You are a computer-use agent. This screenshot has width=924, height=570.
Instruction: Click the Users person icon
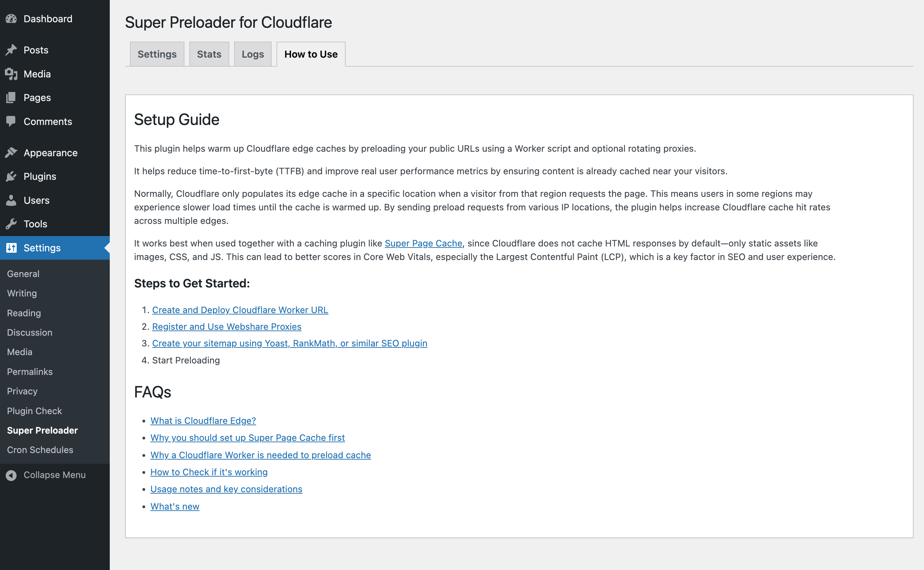click(x=11, y=200)
